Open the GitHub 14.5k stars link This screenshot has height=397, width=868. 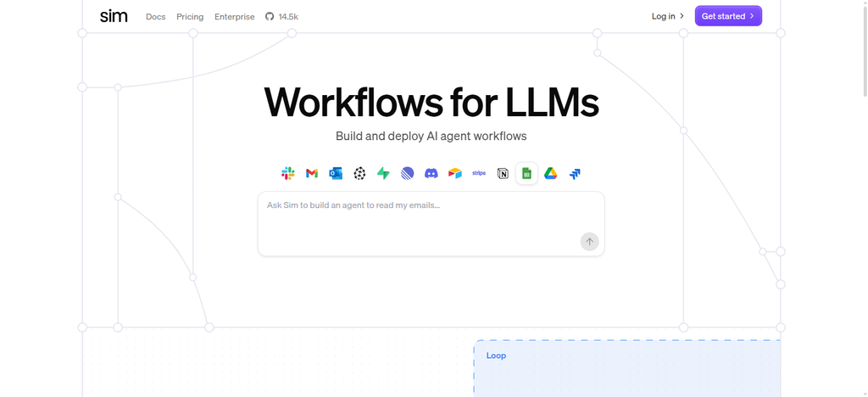click(281, 17)
